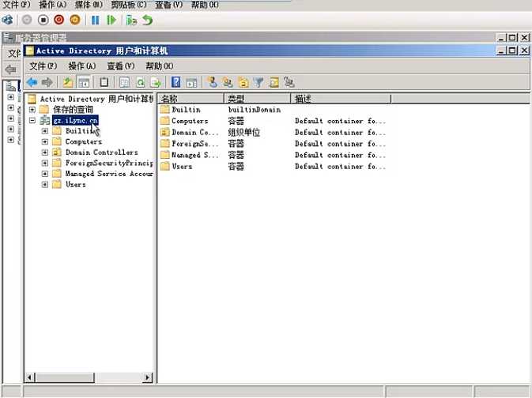This screenshot has height=398, width=532.
Task: Click tree pane scrollbar right arrow
Action: pos(148,377)
